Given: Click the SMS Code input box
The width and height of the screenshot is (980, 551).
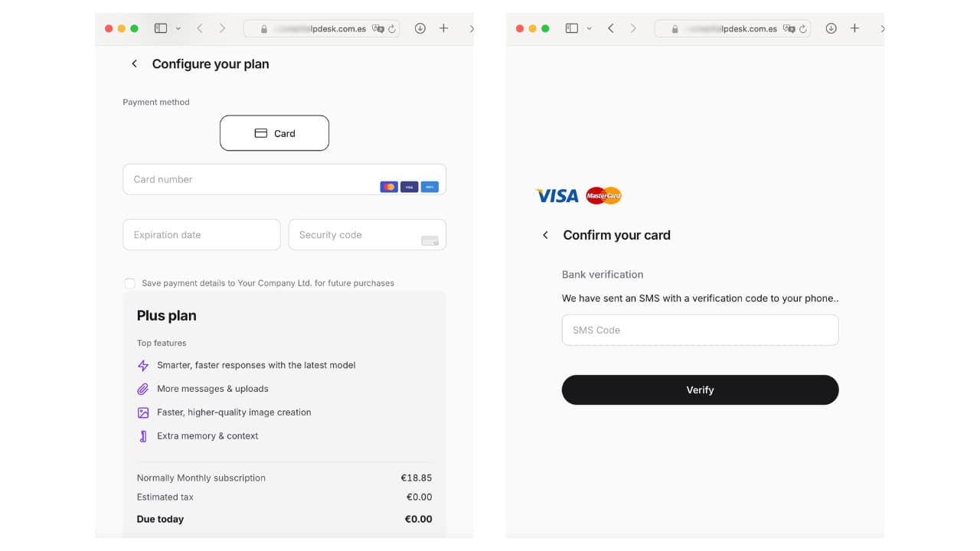Looking at the screenshot, I should pyautogui.click(x=700, y=330).
